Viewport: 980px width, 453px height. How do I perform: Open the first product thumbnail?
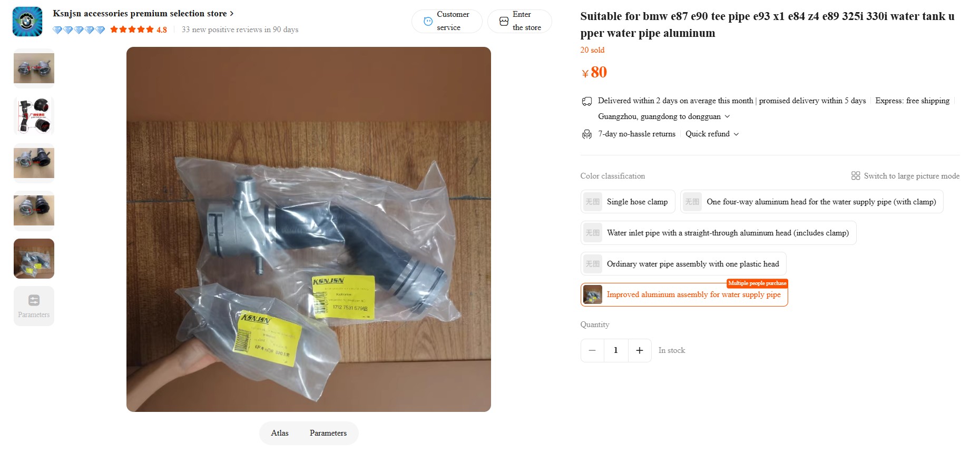point(34,68)
